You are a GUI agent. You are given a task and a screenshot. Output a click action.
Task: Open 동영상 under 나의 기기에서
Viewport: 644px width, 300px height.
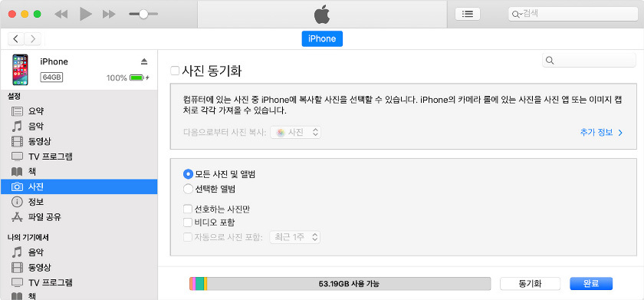79,267
